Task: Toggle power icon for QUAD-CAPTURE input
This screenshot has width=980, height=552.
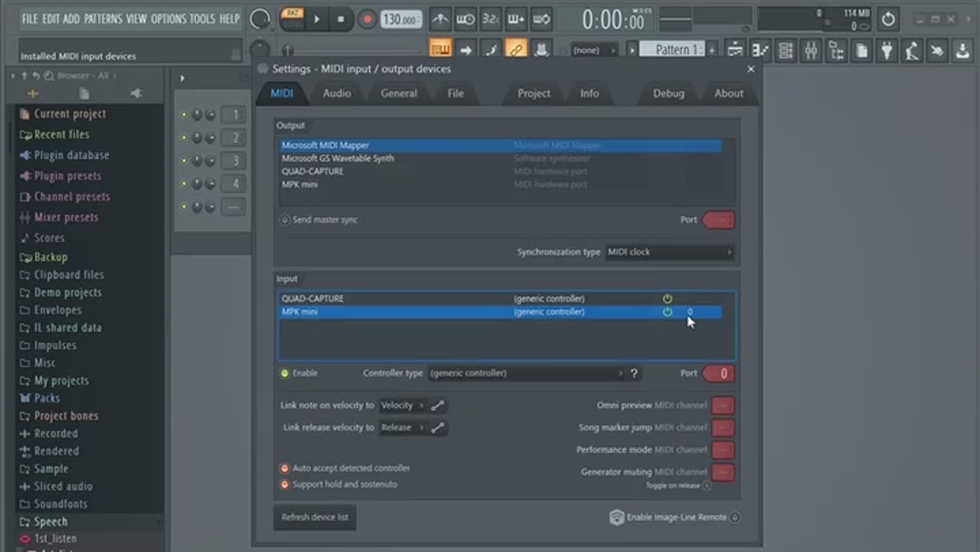Action: click(x=668, y=299)
